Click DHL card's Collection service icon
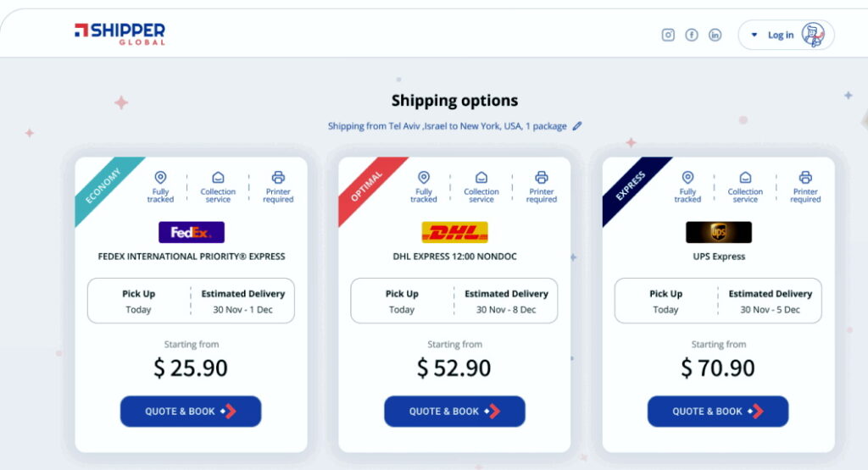 [481, 178]
